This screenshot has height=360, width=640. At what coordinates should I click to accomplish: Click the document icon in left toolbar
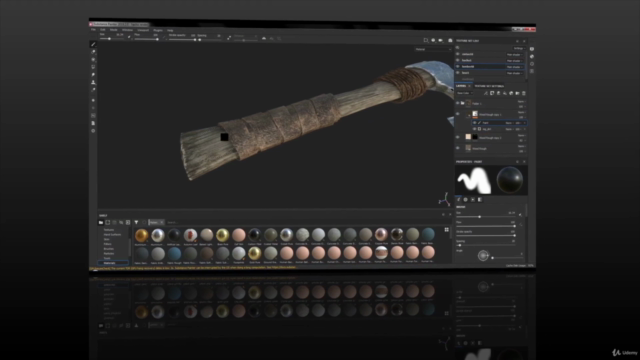pyautogui.click(x=93, y=123)
